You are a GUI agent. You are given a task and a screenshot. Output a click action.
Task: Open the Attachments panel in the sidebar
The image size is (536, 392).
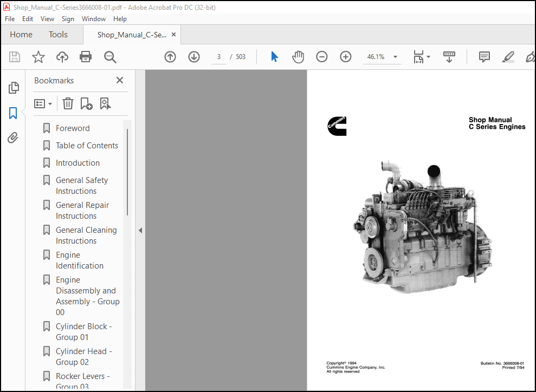(x=12, y=138)
